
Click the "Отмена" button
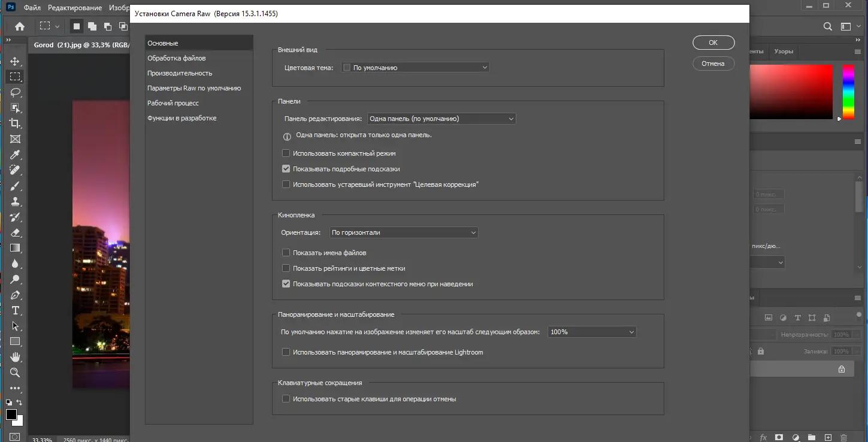pyautogui.click(x=713, y=63)
